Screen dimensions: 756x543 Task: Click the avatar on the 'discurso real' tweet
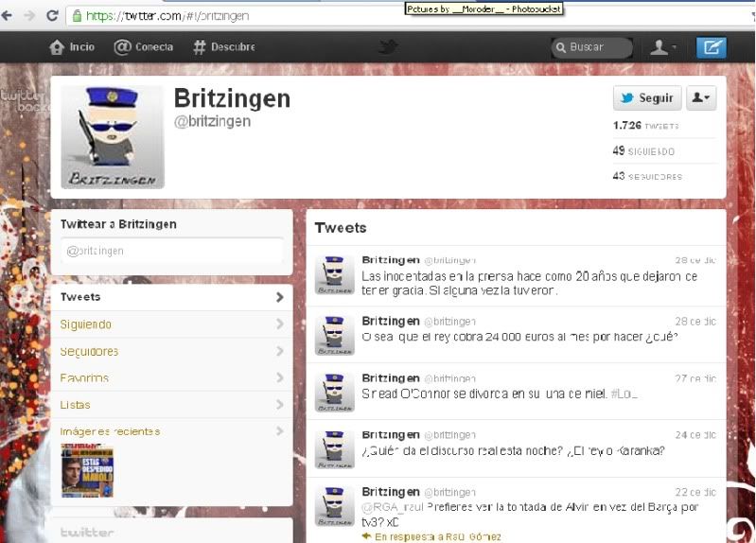coord(335,449)
